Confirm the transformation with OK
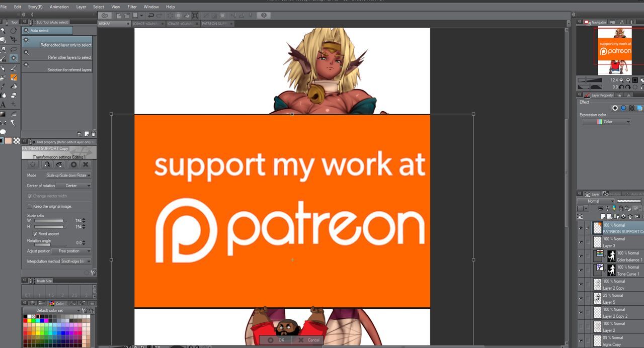The width and height of the screenshot is (644, 348). pos(277,340)
